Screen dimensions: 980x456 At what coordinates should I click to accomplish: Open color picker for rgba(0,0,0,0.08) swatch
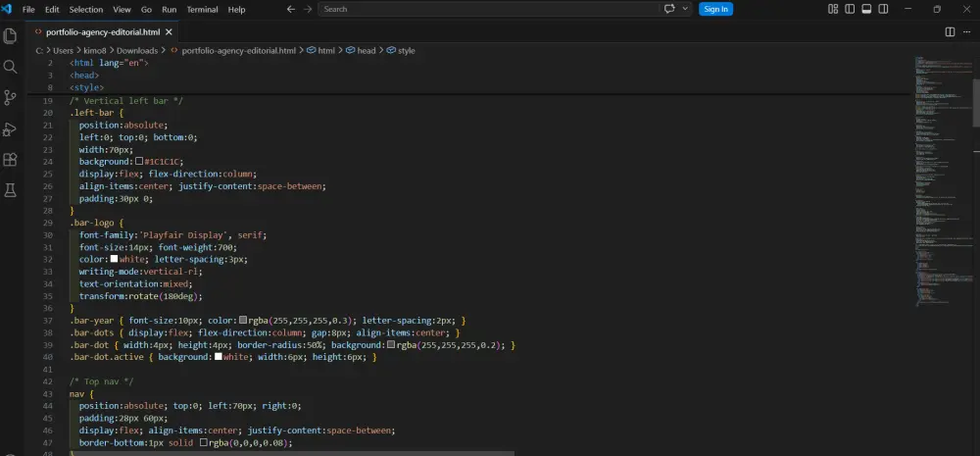coord(204,443)
